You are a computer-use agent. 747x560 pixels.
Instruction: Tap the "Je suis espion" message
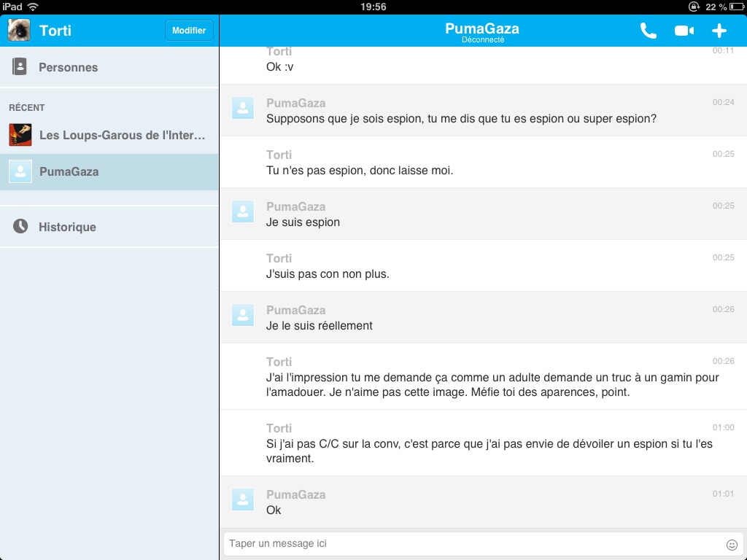303,222
